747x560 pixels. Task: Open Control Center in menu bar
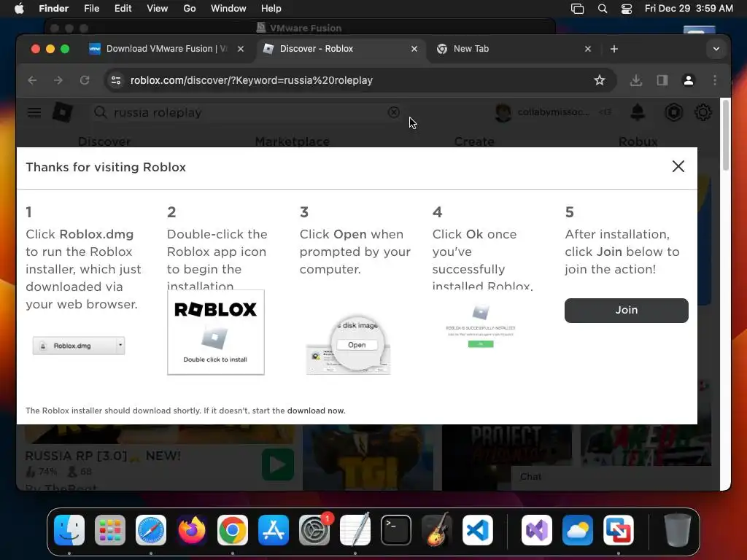627,9
